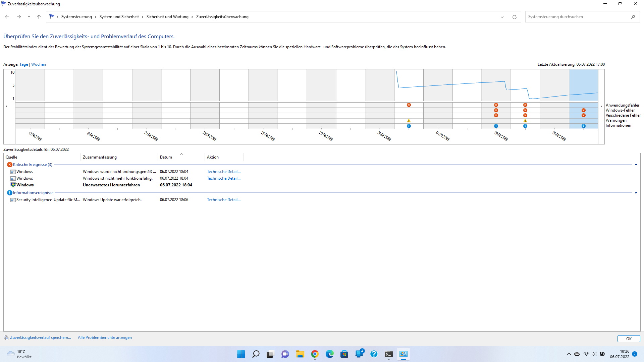Collapse the Informationsereignisse group
644x362 pixels.
636,193
